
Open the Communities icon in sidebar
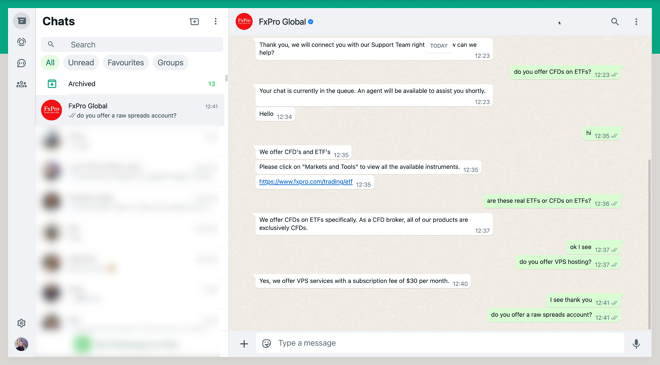coord(21,84)
